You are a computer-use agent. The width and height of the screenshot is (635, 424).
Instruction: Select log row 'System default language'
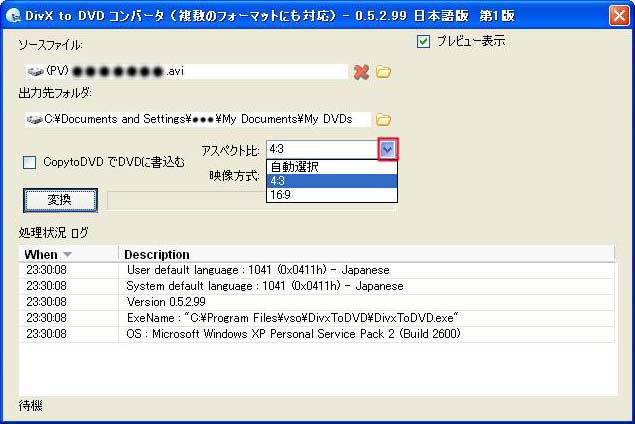tap(317, 286)
